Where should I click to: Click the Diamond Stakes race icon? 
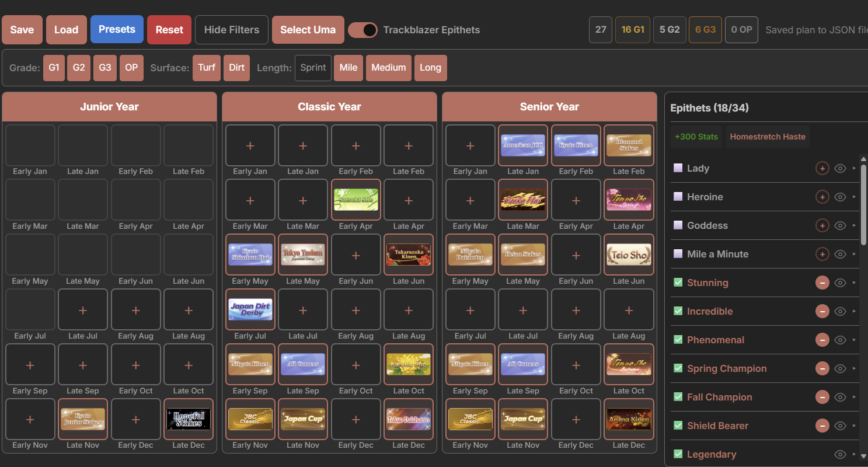(x=629, y=145)
